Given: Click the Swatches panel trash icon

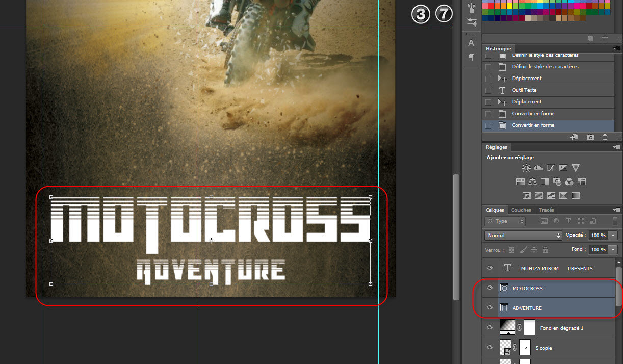Looking at the screenshot, I should point(605,39).
